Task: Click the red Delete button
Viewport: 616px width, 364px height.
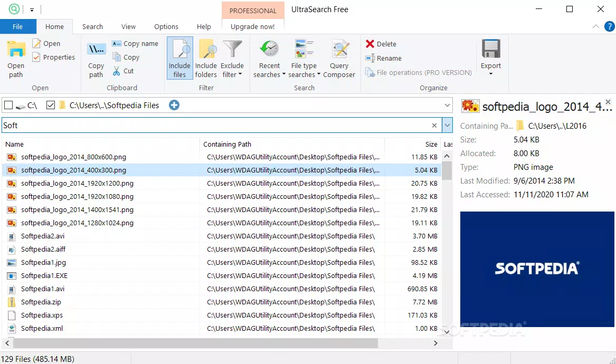Action: 381,44
